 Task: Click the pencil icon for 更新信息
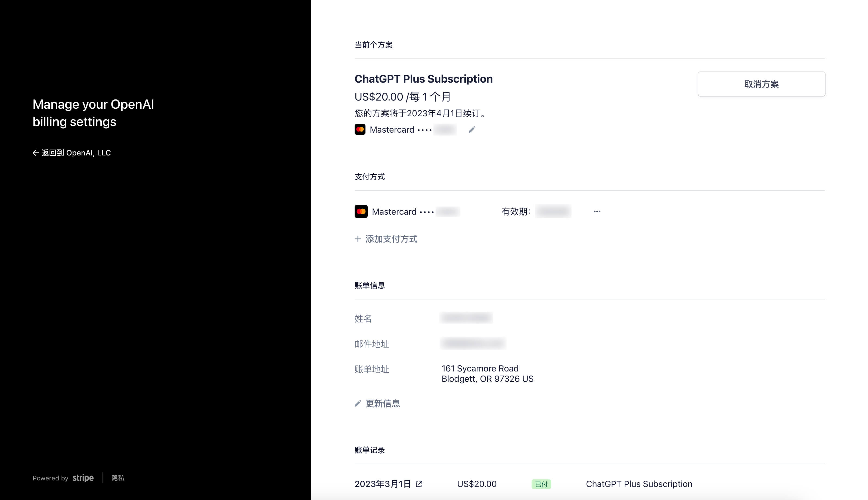point(358,404)
